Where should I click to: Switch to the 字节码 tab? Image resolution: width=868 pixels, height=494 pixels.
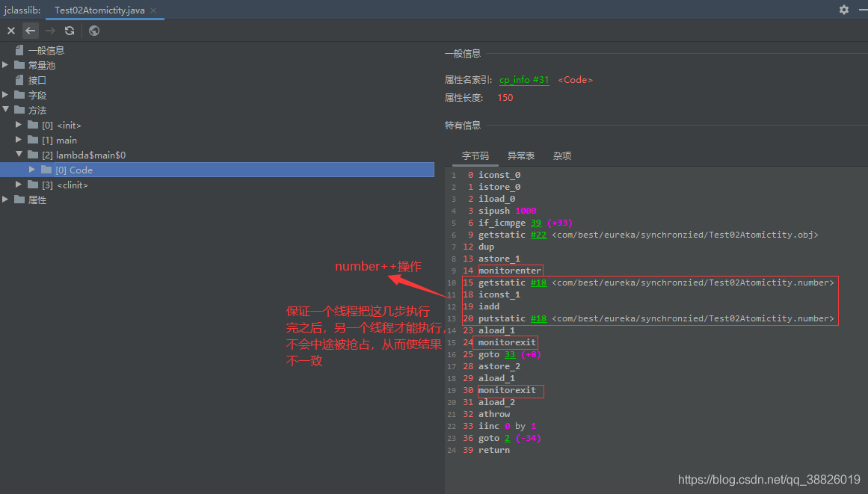pos(475,156)
